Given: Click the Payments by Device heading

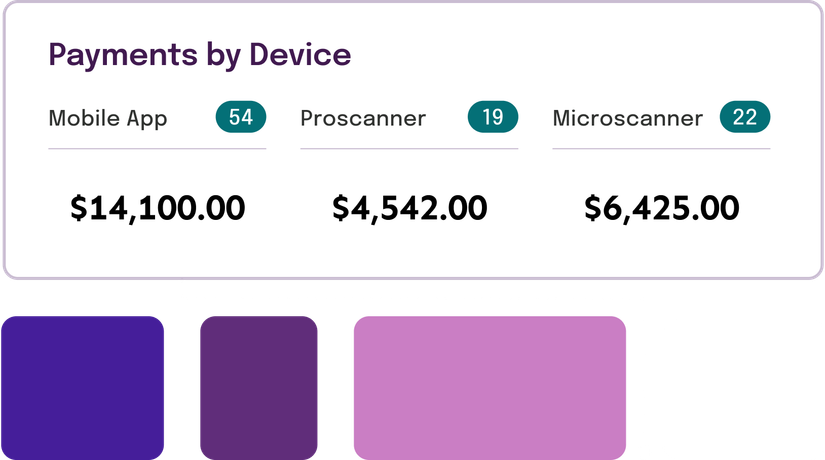Looking at the screenshot, I should tap(199, 54).
